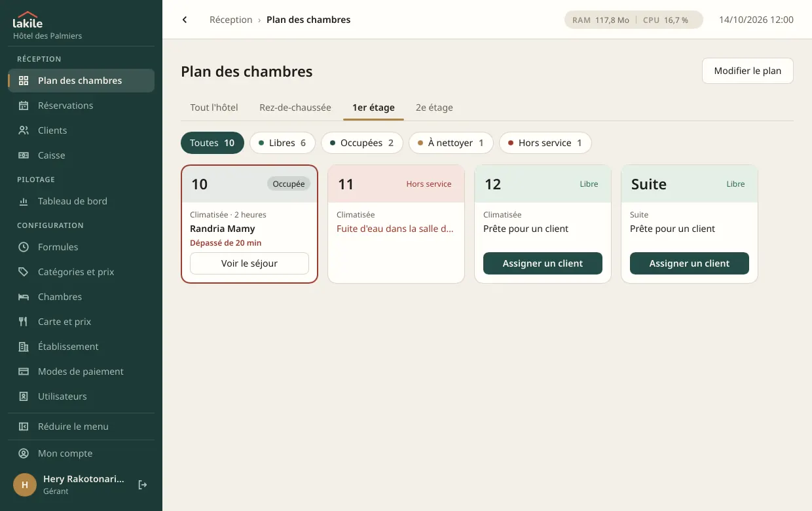
Task: Click the Mon compte profile icon
Action: [24, 453]
